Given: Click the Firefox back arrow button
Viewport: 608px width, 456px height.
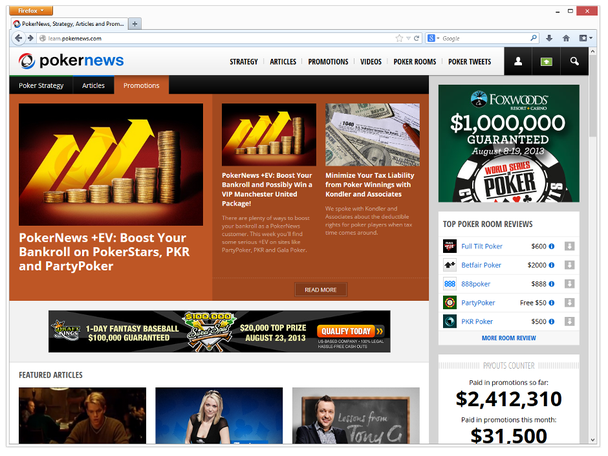Looking at the screenshot, I should click(18, 38).
